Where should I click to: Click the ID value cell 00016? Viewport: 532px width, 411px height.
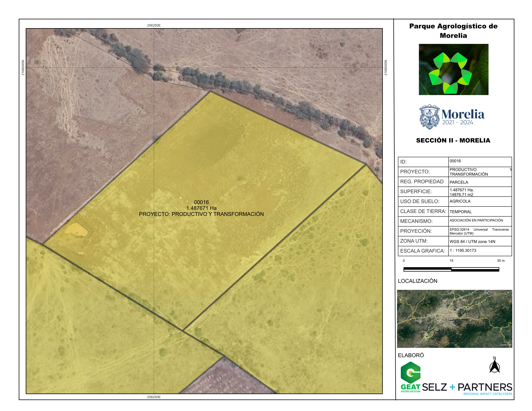coord(455,161)
